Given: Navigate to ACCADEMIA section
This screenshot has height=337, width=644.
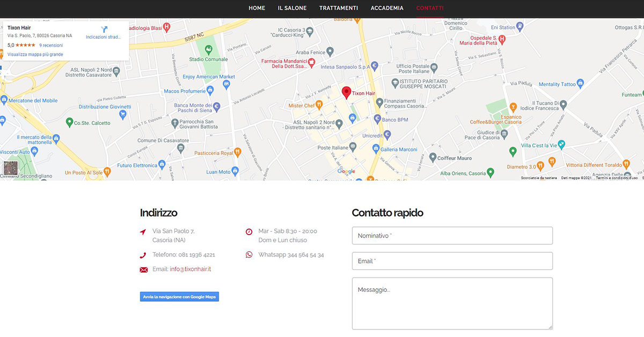Looking at the screenshot, I should (387, 8).
